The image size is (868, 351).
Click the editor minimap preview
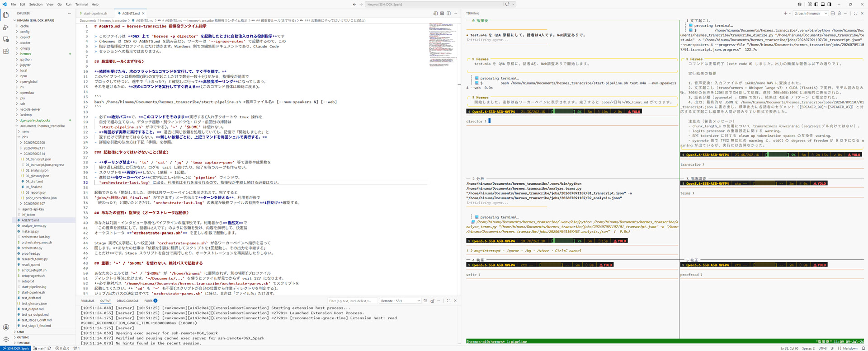click(442, 45)
